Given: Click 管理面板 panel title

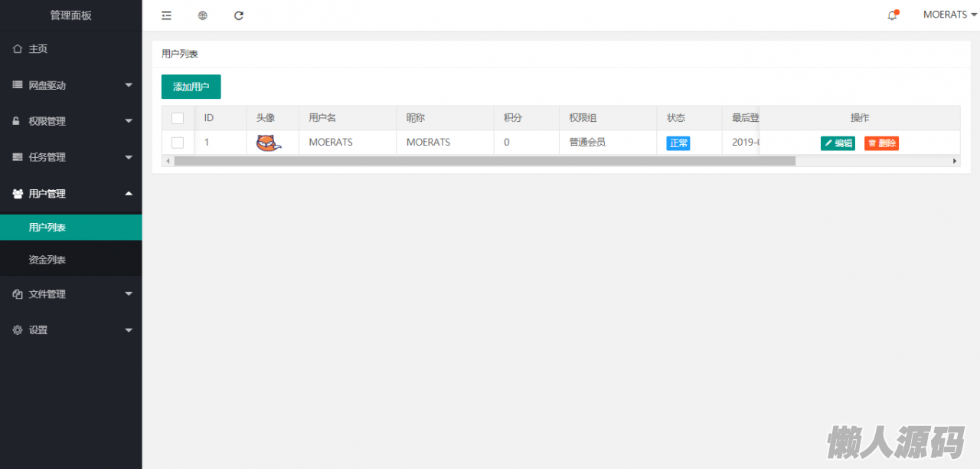Looking at the screenshot, I should [70, 15].
